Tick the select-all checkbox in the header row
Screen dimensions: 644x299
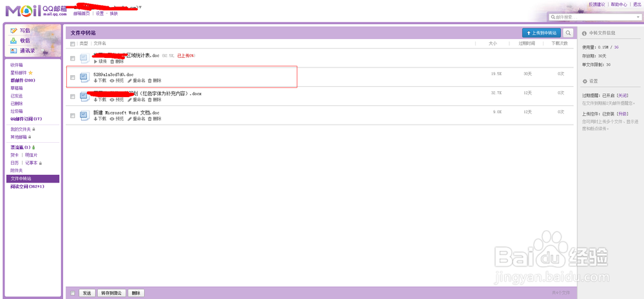pos(73,44)
